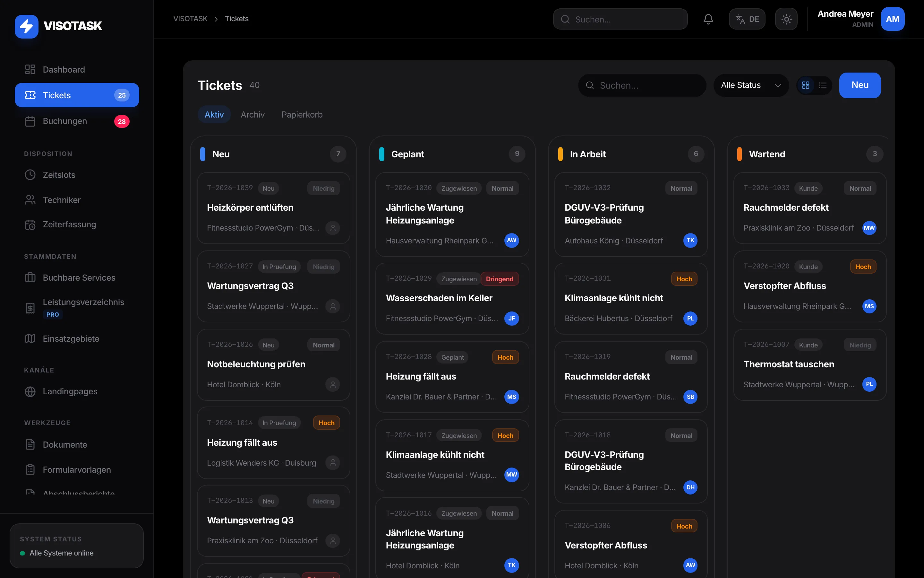Open ticket T-2026-1031 Klimaanlage kühlt nicht
The height and width of the screenshot is (578, 924).
click(x=631, y=299)
